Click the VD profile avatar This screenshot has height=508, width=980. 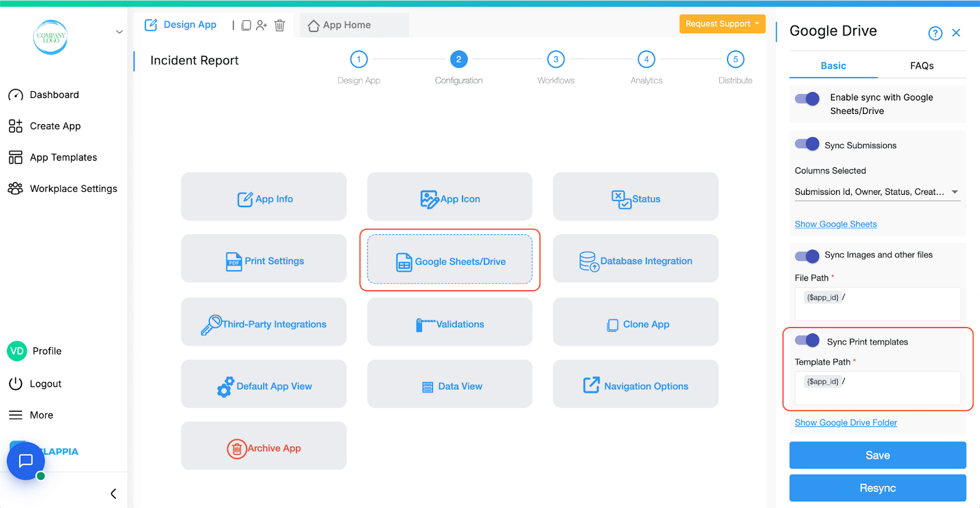pos(17,351)
